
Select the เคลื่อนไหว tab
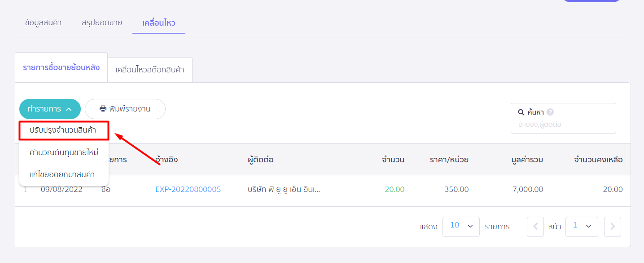[158, 22]
